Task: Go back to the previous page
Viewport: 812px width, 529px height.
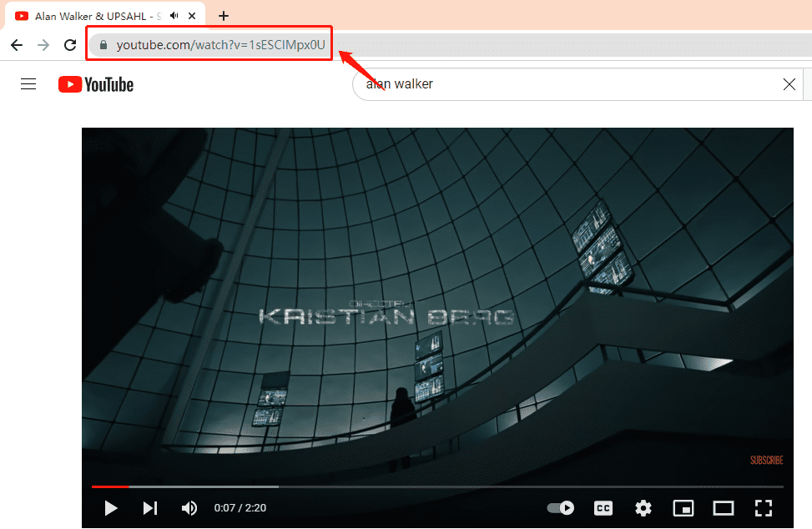Action: 17,45
